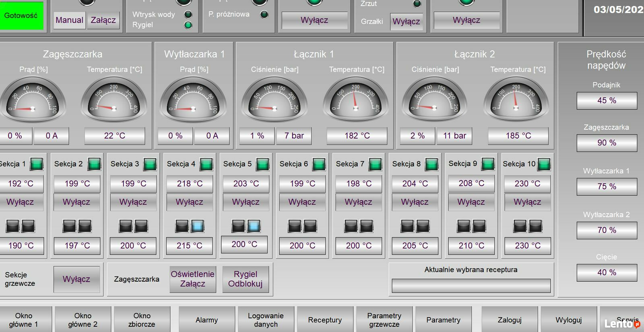Viewport: 644px width, 332px height.
Task: Click the green indicator for Sekcja 4
Action: pyautogui.click(x=206, y=164)
